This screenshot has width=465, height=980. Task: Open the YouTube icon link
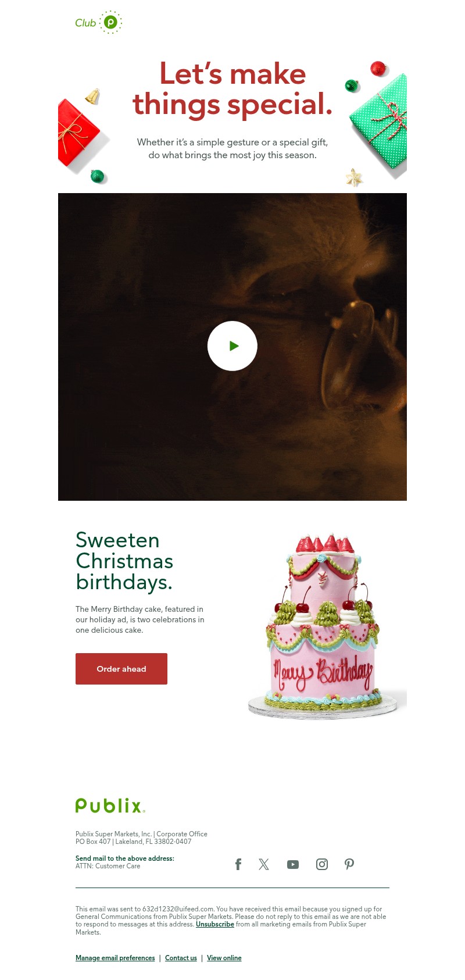click(293, 865)
